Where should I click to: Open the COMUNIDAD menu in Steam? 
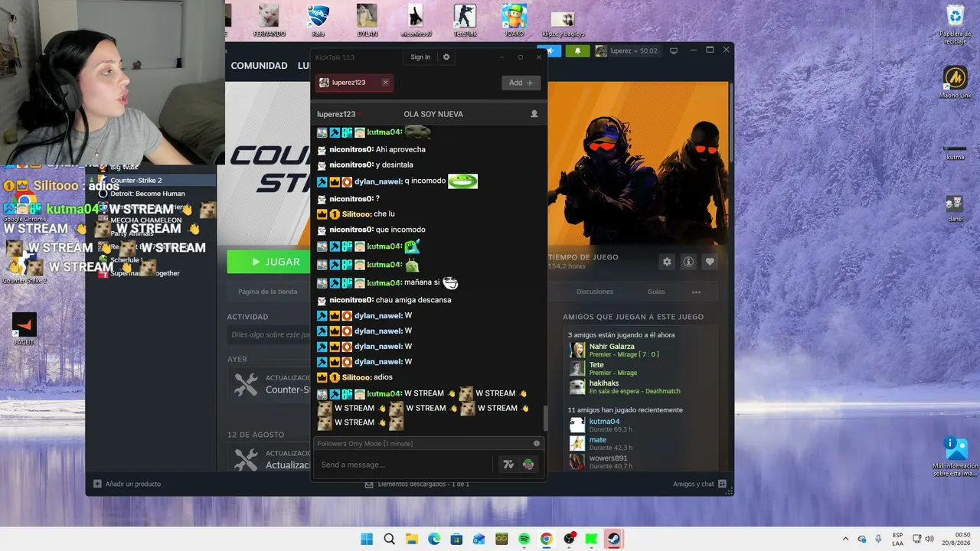(259, 66)
